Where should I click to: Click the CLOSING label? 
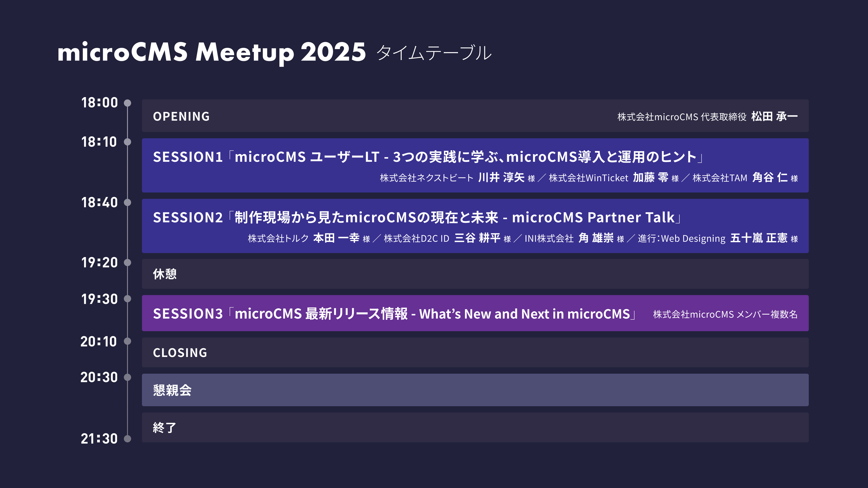click(x=180, y=353)
